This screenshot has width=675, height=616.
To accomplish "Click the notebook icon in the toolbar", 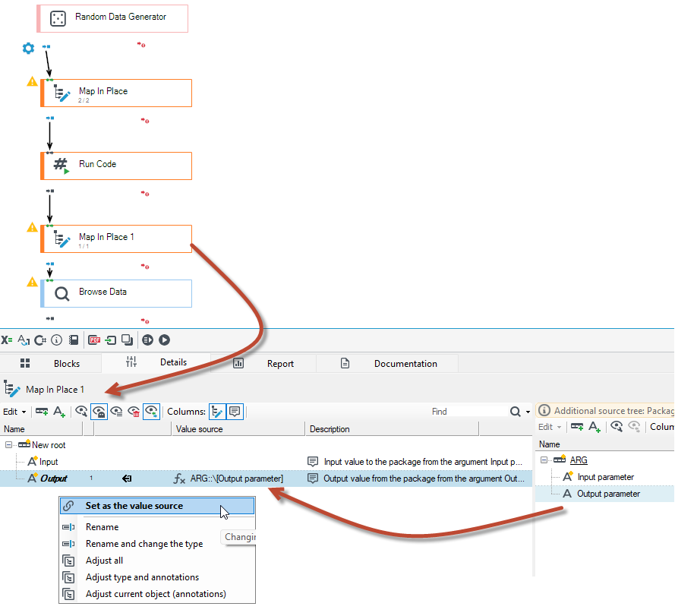I will [x=74, y=340].
